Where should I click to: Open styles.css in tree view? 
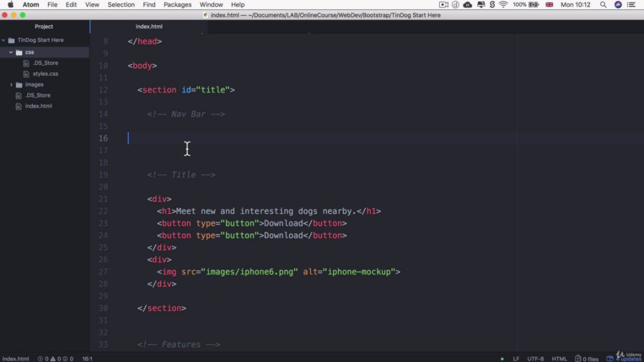(45, 73)
